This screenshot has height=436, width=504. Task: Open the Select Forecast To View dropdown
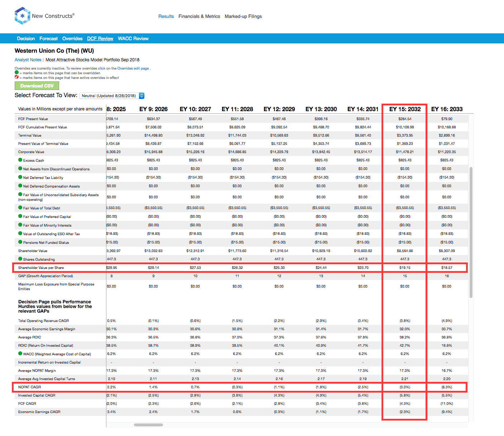(x=112, y=96)
